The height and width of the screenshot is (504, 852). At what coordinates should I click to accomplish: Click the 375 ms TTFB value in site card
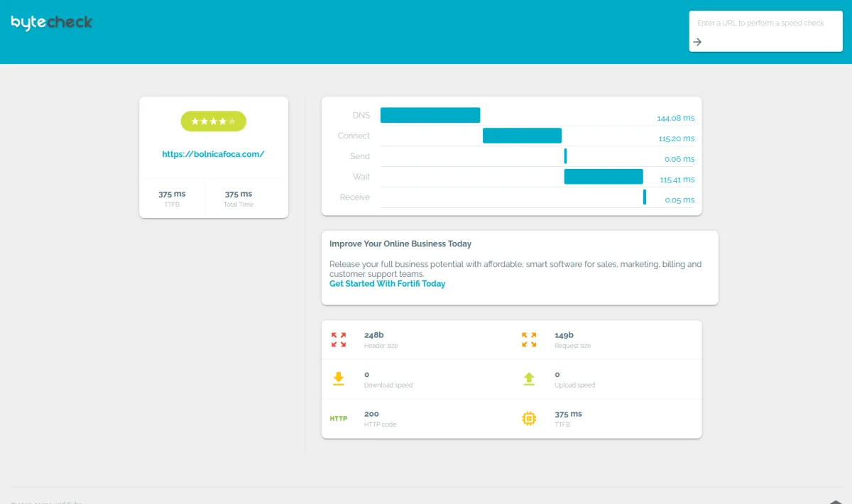point(172,194)
